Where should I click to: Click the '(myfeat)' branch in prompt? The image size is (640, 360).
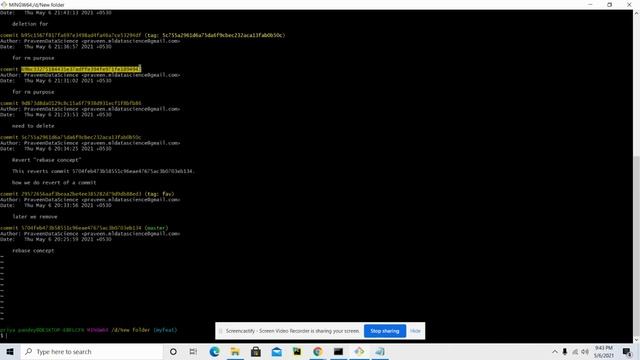[165, 330]
